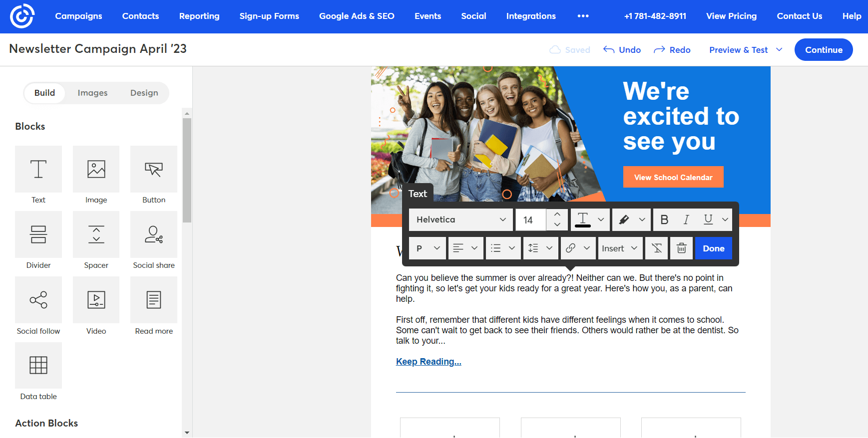The height and width of the screenshot is (438, 868).
Task: Click the text alignment icon
Action: point(458,248)
